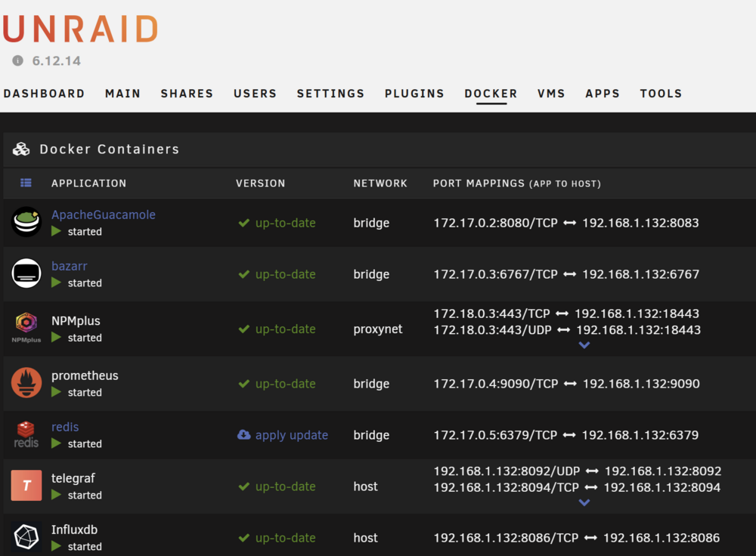The width and height of the screenshot is (756, 556).
Task: Click the 172.17.0.4:9090/TCP port mapping
Action: tap(496, 384)
